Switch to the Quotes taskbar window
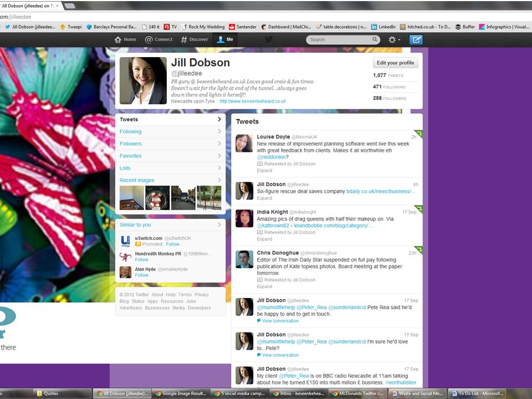Viewport: 532px width, 399px height. (x=63, y=393)
